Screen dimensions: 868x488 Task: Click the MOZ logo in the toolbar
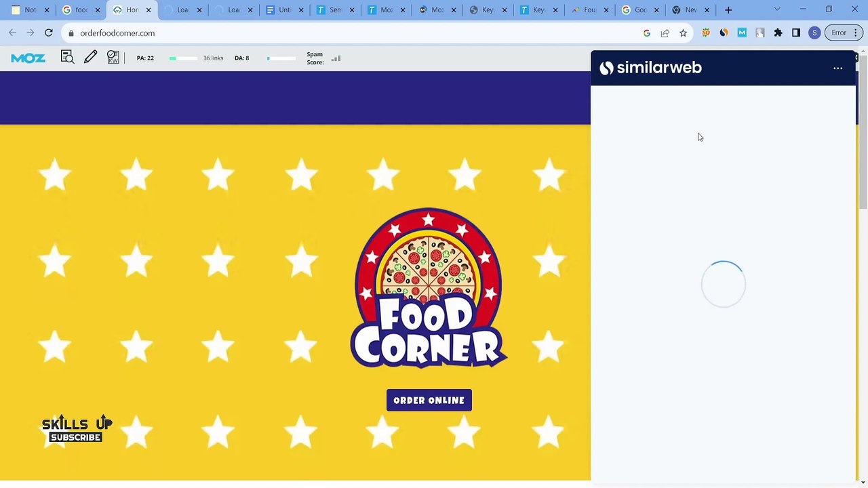coord(28,58)
